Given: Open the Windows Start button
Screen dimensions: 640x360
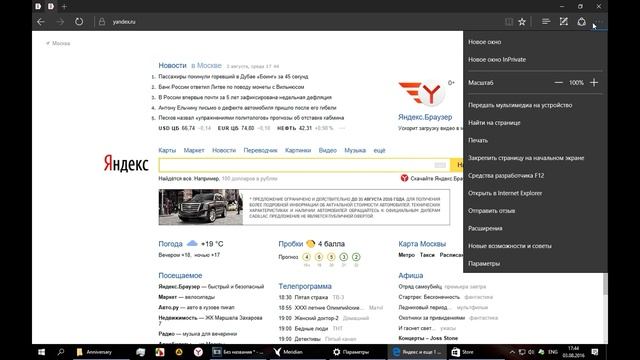Looking at the screenshot, I should click(42, 352).
